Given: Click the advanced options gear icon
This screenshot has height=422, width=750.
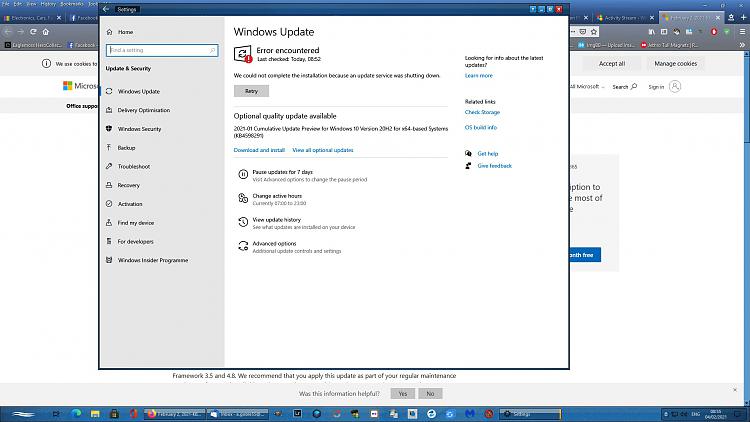Looking at the screenshot, I should [243, 246].
